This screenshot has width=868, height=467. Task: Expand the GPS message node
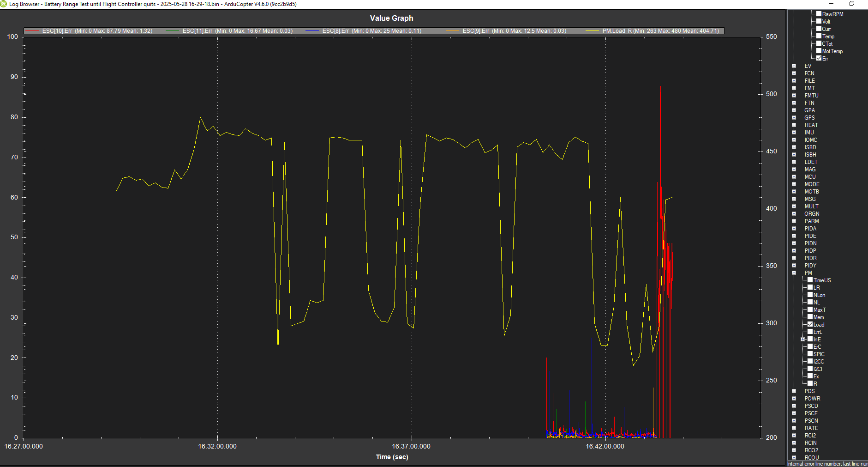coord(794,118)
